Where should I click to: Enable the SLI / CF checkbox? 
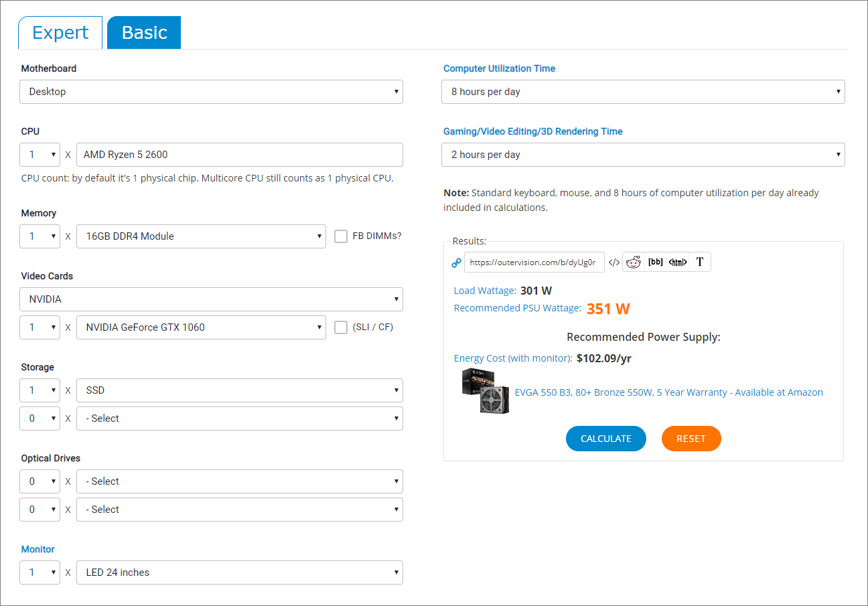[x=341, y=327]
